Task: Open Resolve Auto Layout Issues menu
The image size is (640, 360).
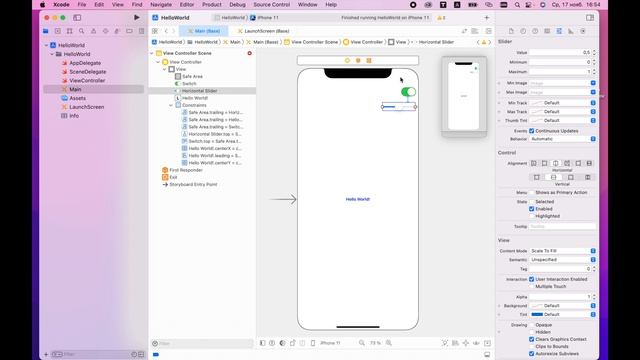Action: coord(476,343)
